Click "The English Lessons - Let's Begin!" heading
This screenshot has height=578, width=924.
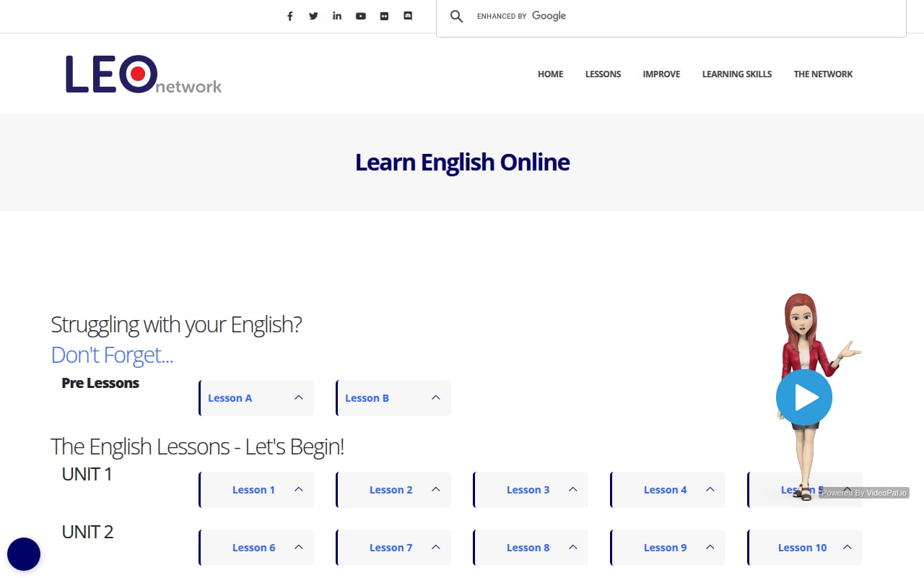(197, 447)
